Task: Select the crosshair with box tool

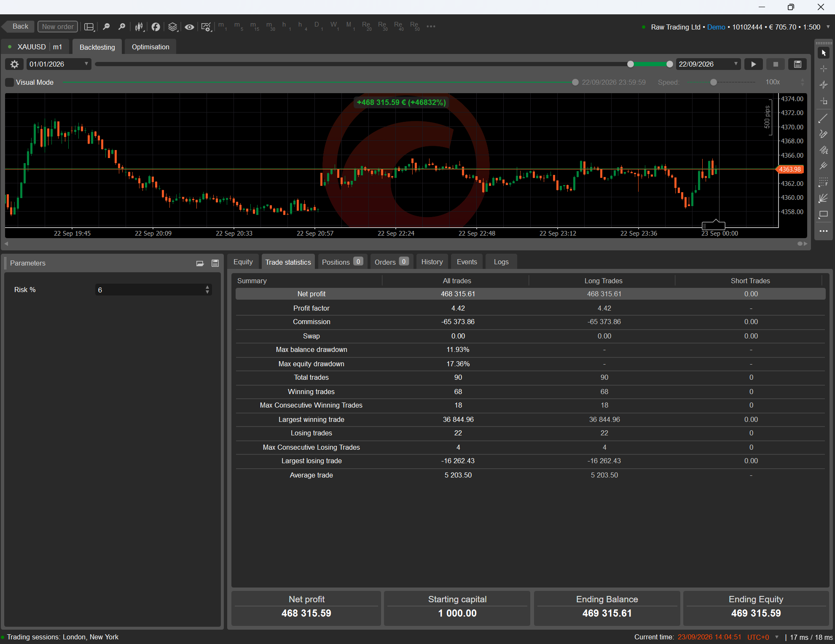Action: tap(824, 101)
